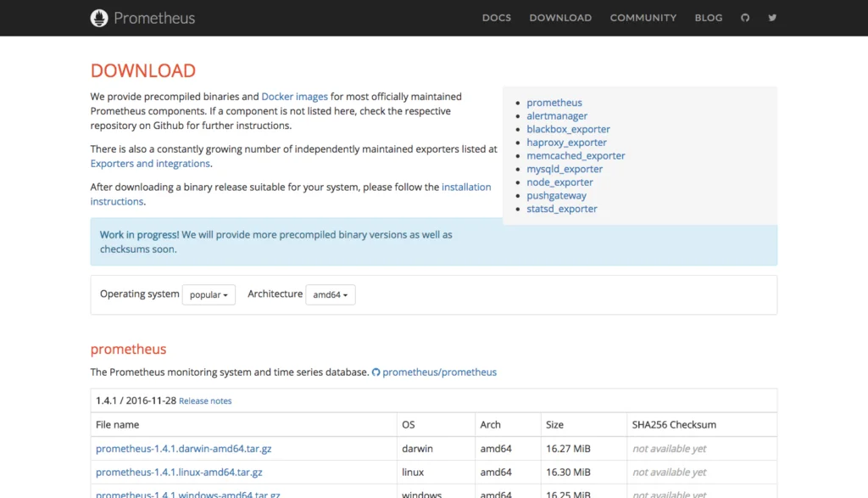Click the 16.30 MiB size cell
Screen dimensions: 868x498
[568, 473]
